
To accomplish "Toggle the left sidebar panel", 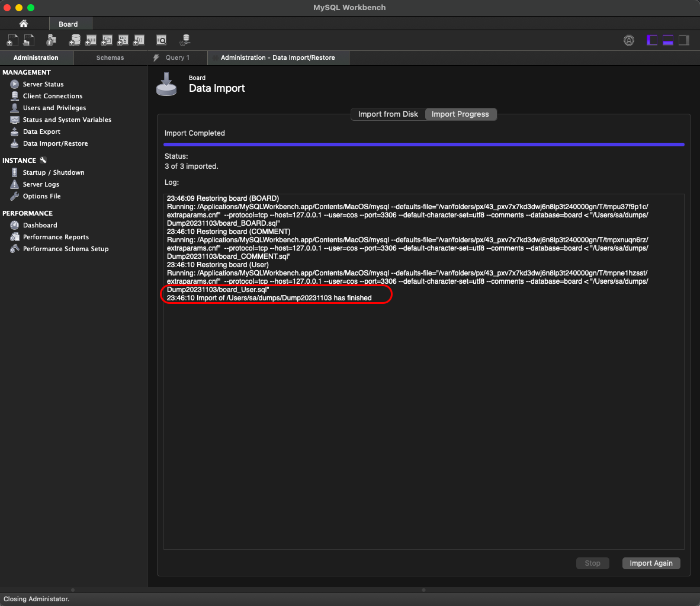I will 652,40.
